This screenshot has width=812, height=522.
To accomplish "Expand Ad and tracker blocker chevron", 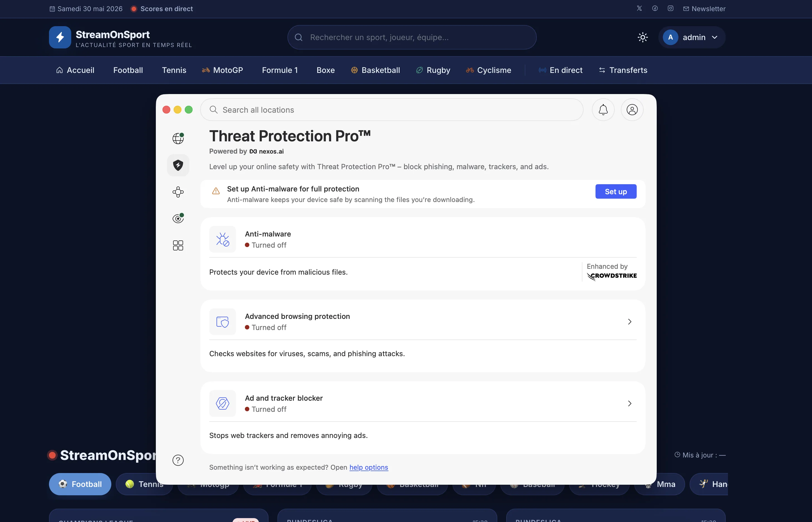I will (629, 403).
